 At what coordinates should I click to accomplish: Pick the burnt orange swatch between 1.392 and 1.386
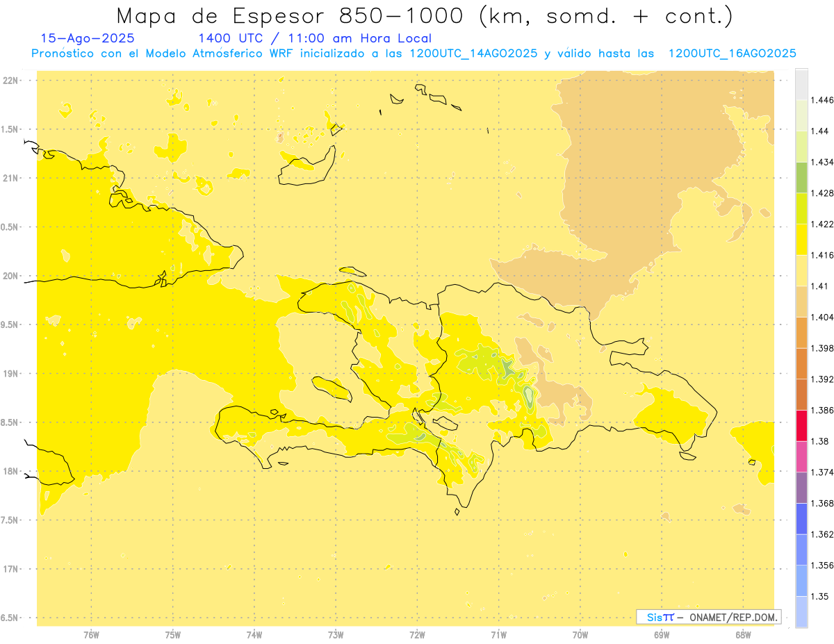click(801, 395)
